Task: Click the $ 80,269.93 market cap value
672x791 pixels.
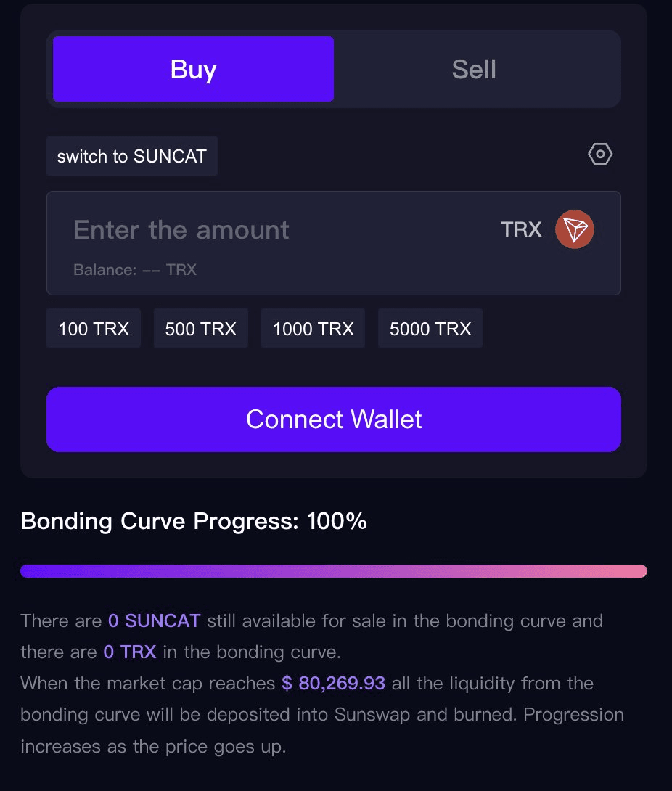Action: [333, 684]
